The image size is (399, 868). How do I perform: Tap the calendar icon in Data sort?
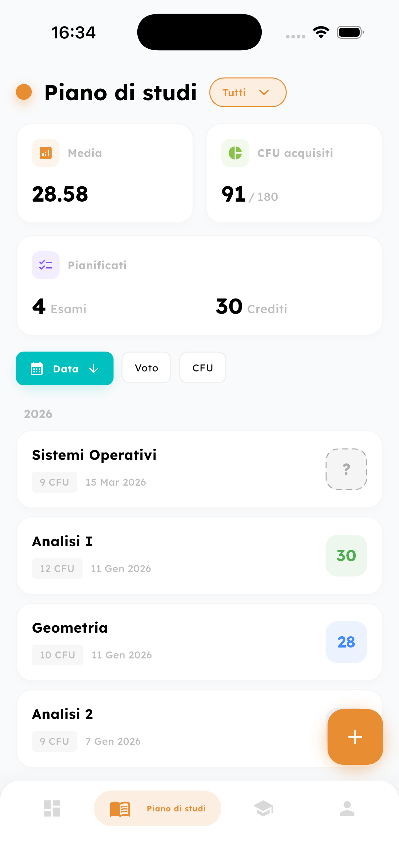click(x=37, y=369)
